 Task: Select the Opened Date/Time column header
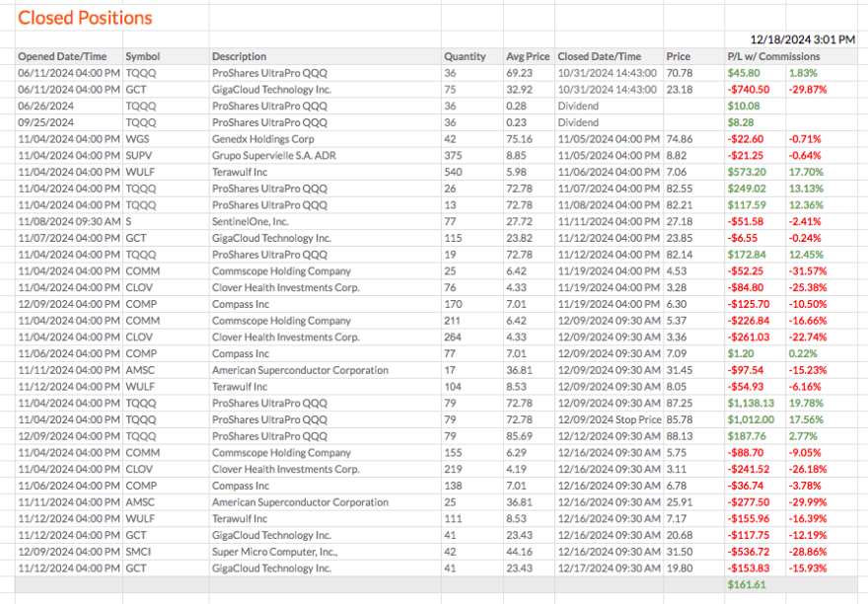tap(62, 56)
